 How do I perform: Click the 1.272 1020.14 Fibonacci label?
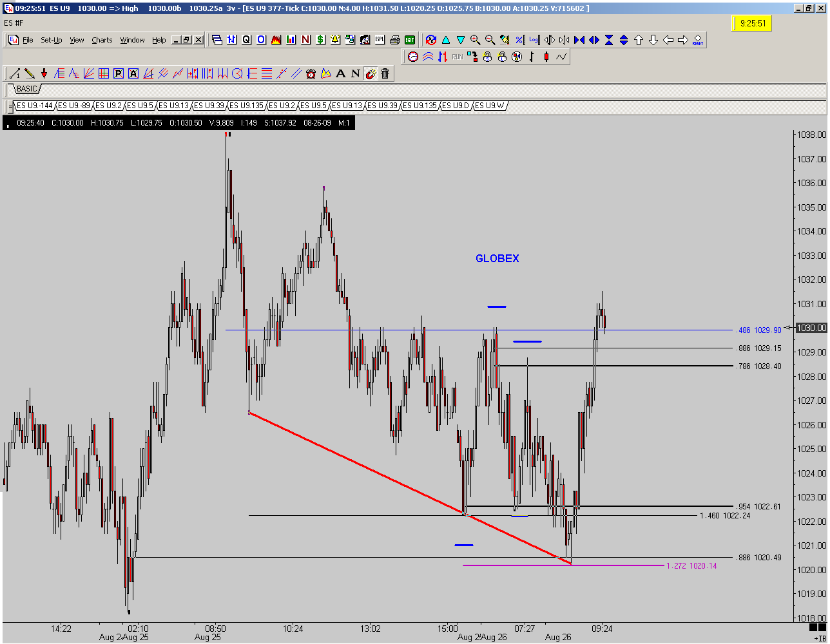click(691, 566)
